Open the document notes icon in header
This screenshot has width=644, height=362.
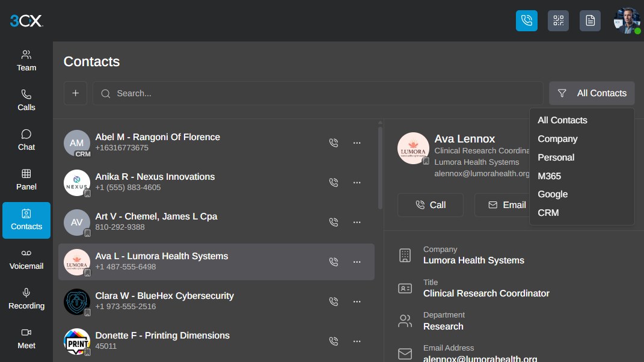pos(590,20)
